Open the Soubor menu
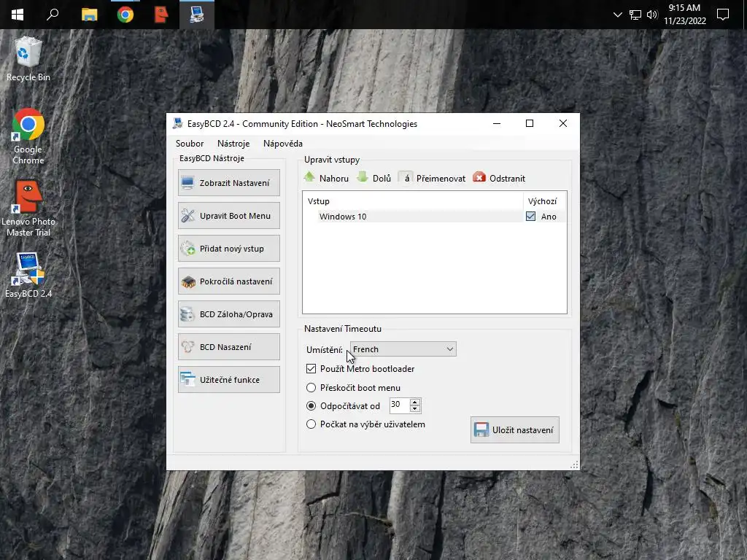The height and width of the screenshot is (560, 747). click(x=190, y=144)
